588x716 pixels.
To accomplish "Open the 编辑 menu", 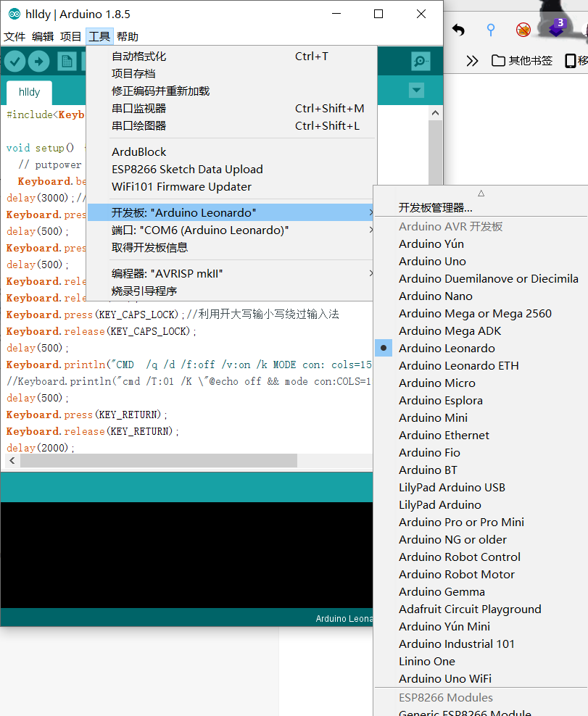I will (x=43, y=36).
